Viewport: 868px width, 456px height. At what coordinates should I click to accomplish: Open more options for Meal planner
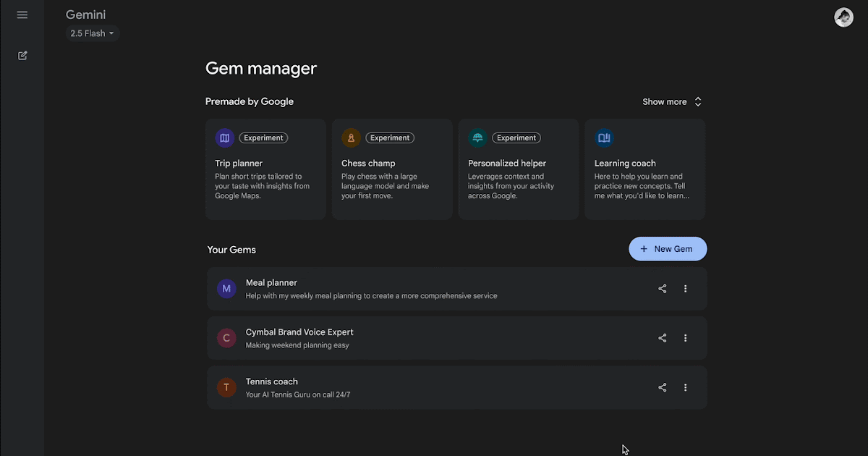(x=685, y=289)
